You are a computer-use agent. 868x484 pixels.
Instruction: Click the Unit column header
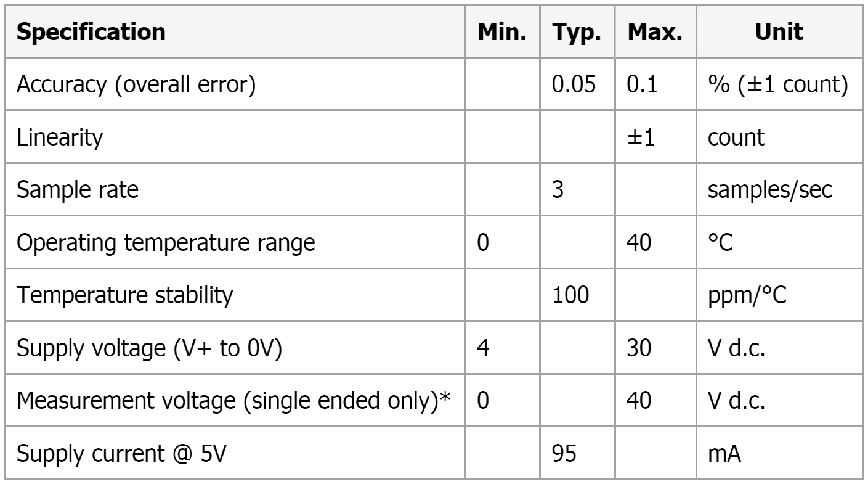[778, 33]
